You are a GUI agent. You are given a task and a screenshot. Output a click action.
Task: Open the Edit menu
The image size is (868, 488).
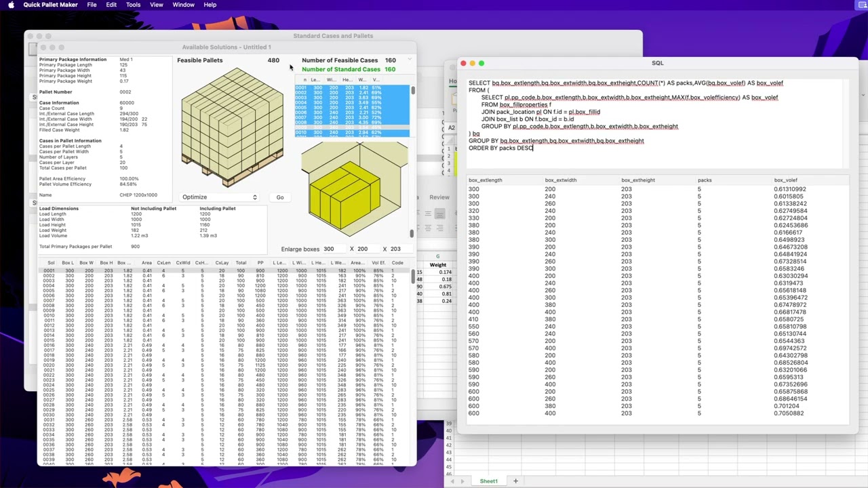[x=111, y=5]
